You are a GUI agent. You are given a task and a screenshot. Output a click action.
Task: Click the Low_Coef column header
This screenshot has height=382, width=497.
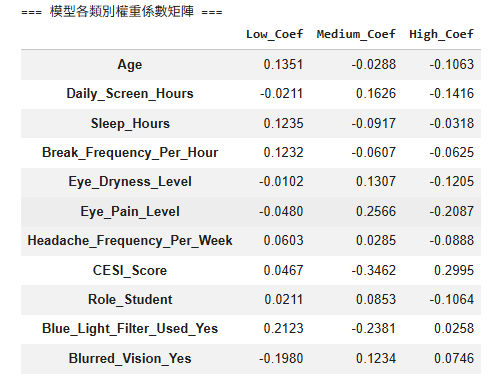274,34
